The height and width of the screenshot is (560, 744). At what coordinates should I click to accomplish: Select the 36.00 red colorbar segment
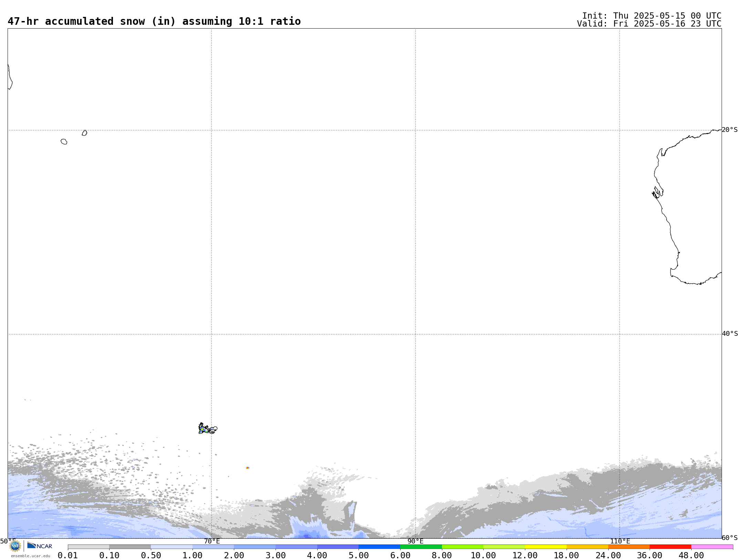[x=670, y=547]
